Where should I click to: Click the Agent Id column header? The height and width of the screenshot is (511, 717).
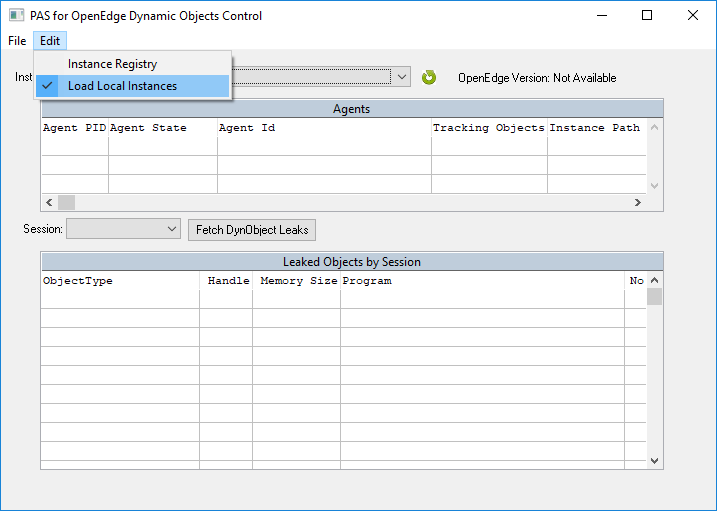pos(324,128)
